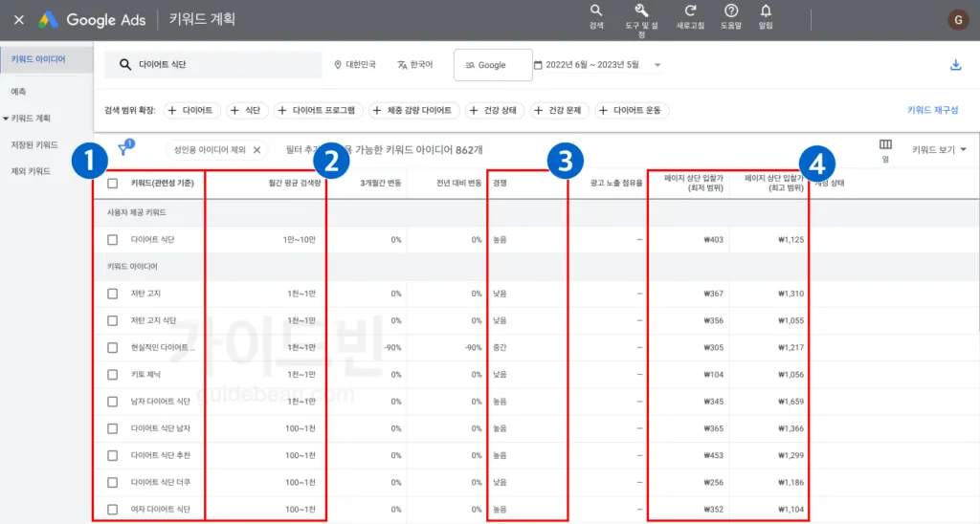Click the ₩1,659 bid value
The height and width of the screenshot is (524, 980).
(x=791, y=402)
